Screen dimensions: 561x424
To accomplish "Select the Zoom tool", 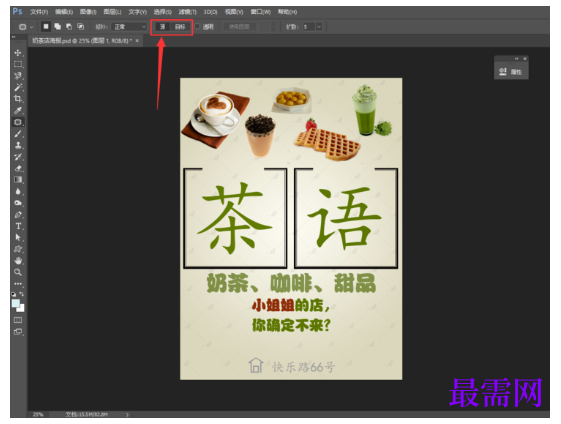I will pyautogui.click(x=18, y=272).
